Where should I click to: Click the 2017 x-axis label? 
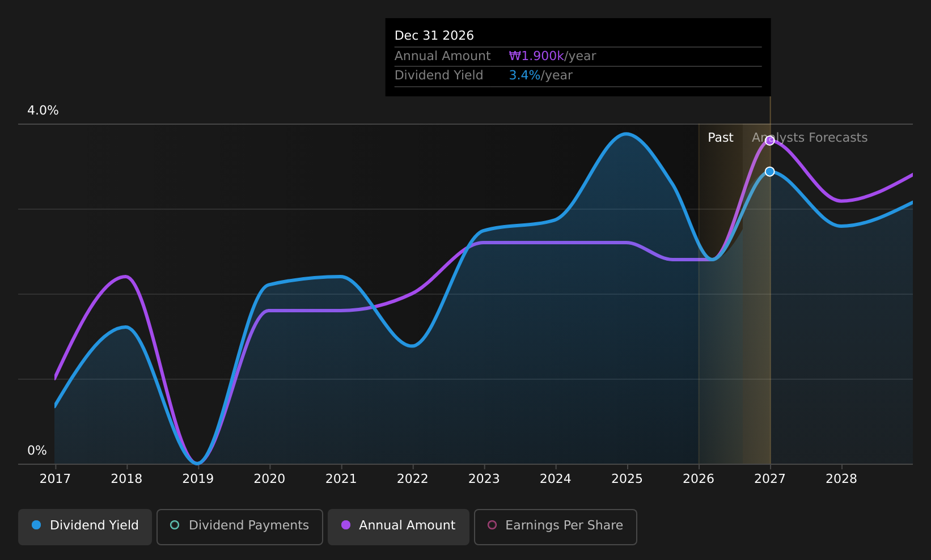[x=55, y=479]
